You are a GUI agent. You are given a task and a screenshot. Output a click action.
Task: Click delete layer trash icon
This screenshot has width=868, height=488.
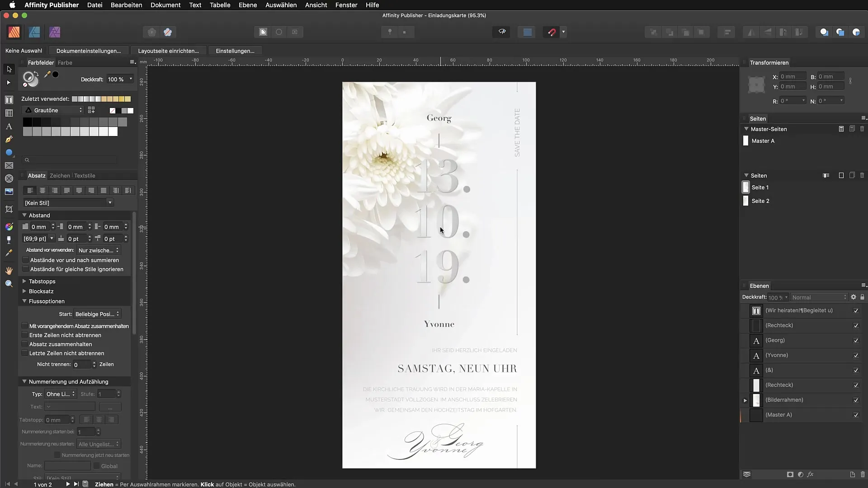[863, 474]
